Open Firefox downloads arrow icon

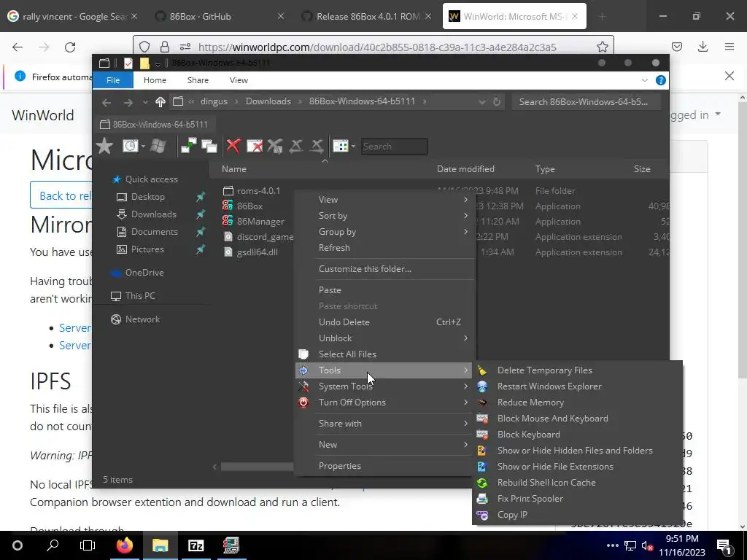(x=703, y=47)
